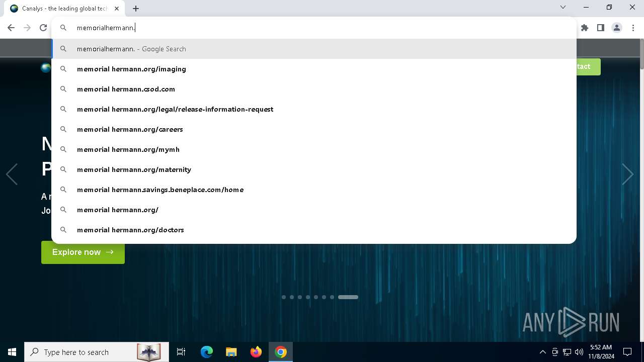Close the Canalys tab
Image resolution: width=644 pixels, height=362 pixels.
point(117,9)
